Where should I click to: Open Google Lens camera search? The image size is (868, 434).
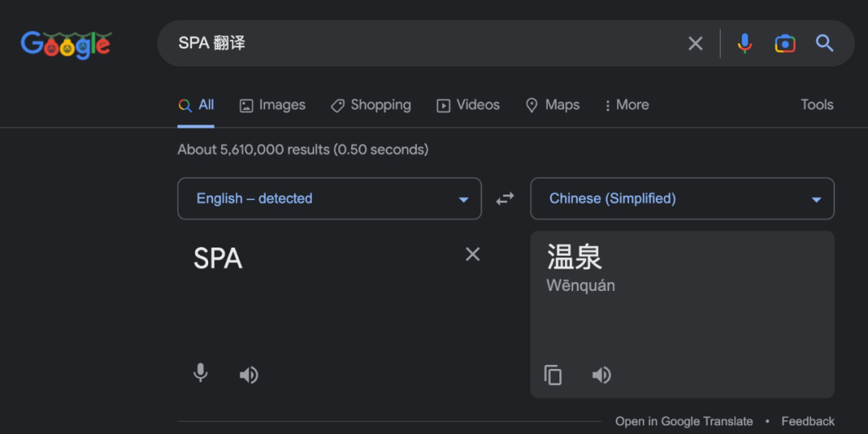point(785,43)
